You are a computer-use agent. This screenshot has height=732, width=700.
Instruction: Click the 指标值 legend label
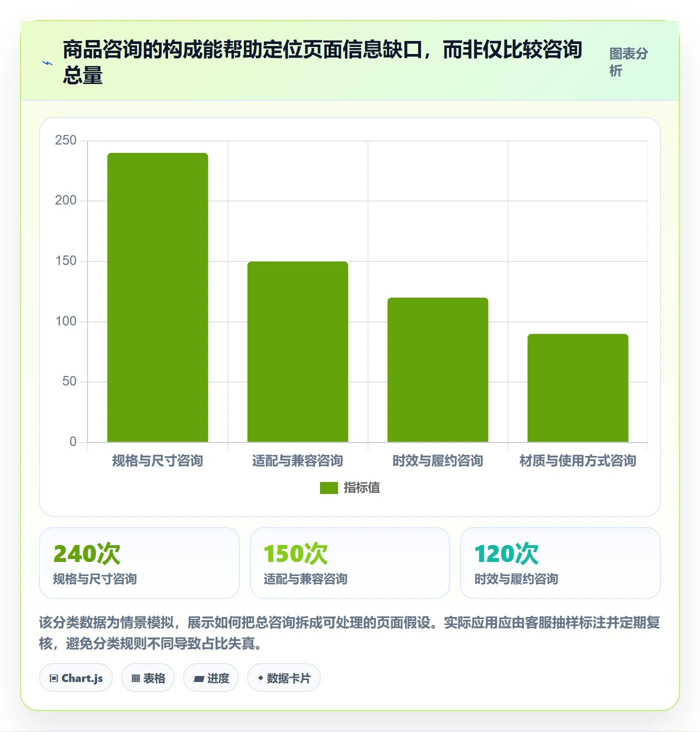pyautogui.click(x=362, y=488)
